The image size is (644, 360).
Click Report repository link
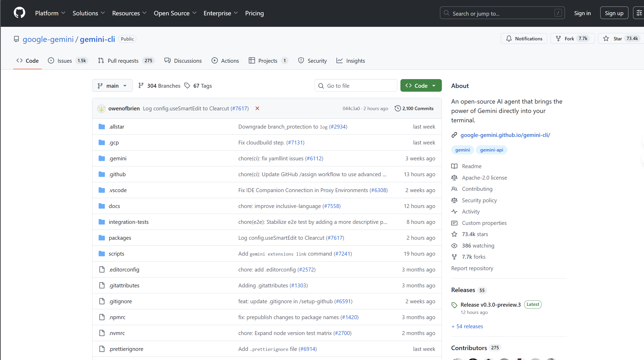[x=472, y=268]
